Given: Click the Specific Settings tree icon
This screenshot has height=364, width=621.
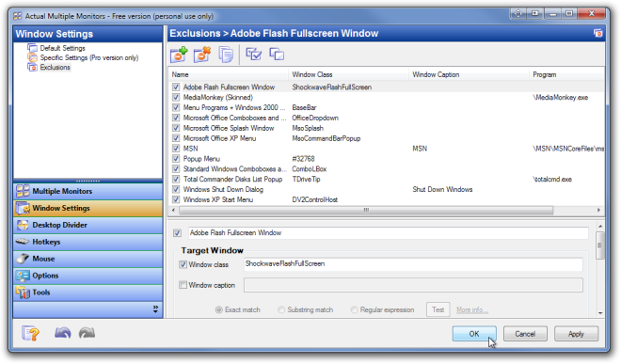Looking at the screenshot, I should (32, 57).
